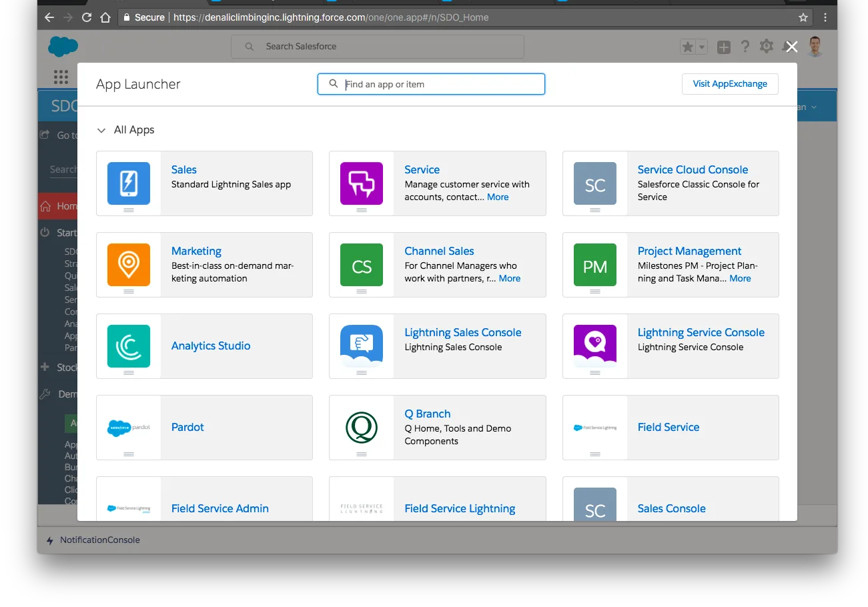Open the Marketing app link

point(196,251)
